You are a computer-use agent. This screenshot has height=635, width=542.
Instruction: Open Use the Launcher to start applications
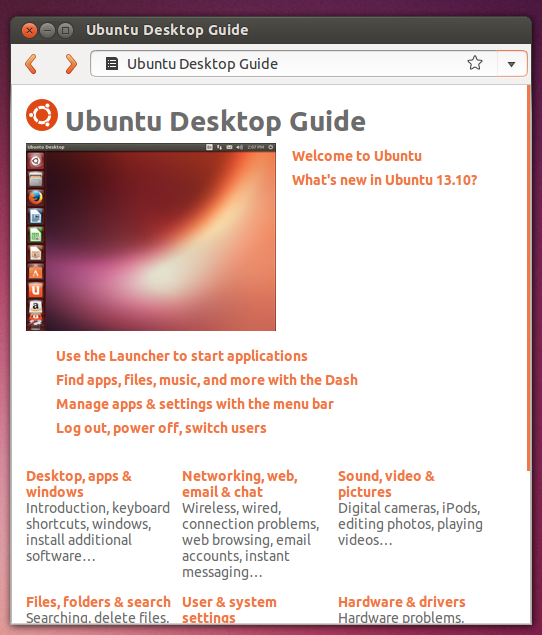pos(181,356)
